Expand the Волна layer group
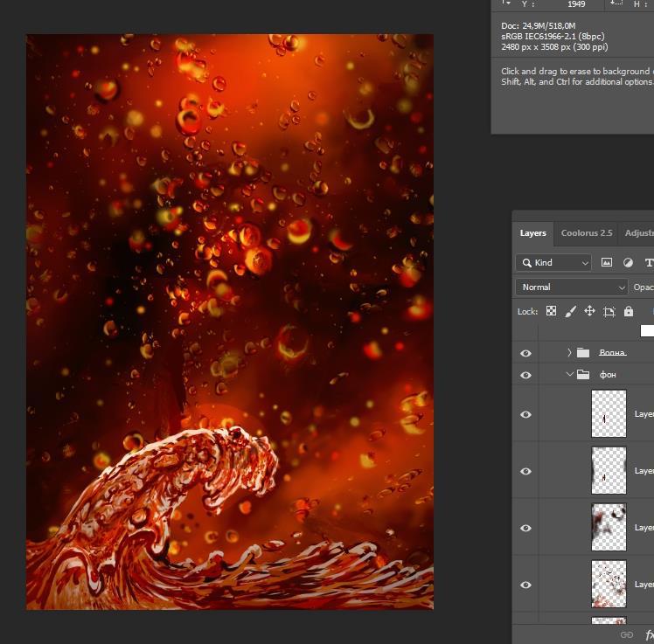Screen dimensions: 654x644 pyautogui.click(x=569, y=353)
